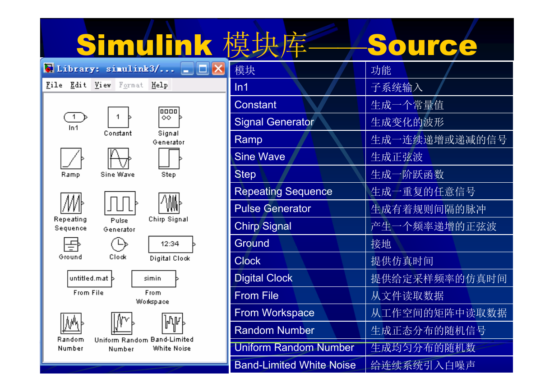Select the From File block untitled.mat

pyautogui.click(x=91, y=279)
